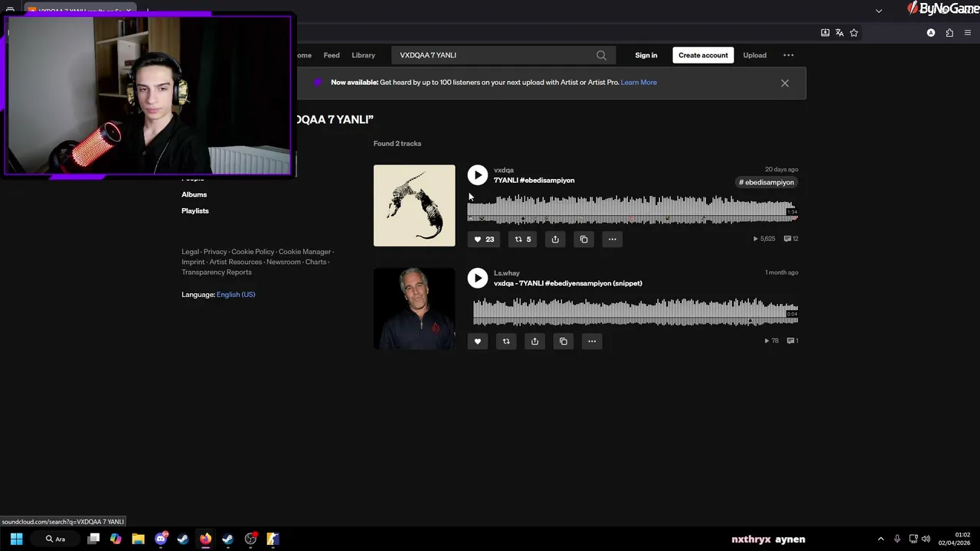
Task: Open the Charts footer link
Action: [315, 262]
